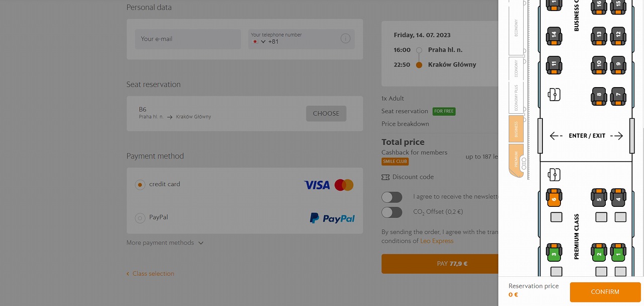Click the telephone number info icon
The image size is (644, 306).
click(345, 39)
